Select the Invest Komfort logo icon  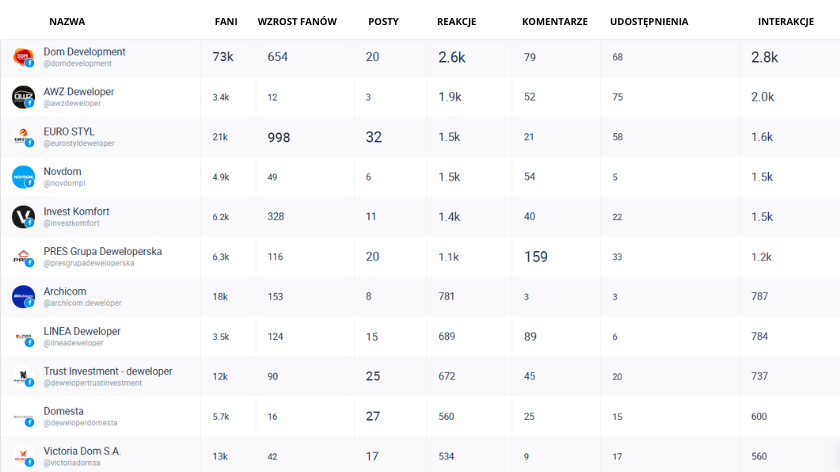[x=23, y=216]
